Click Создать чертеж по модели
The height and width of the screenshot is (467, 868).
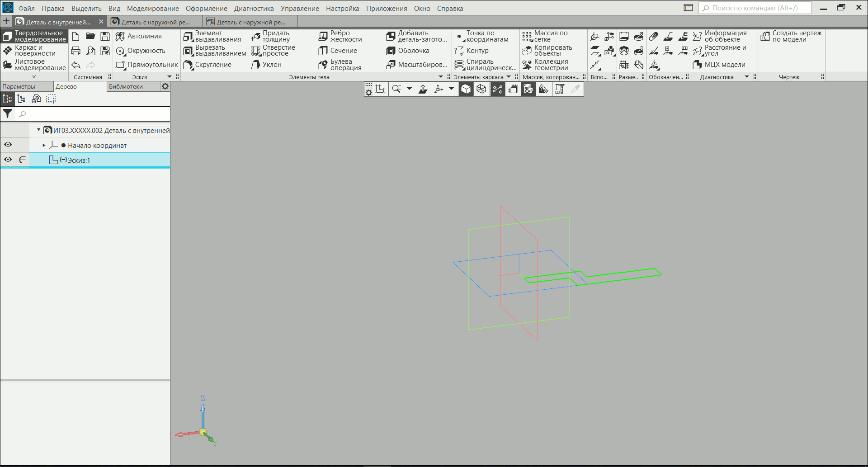[791, 36]
